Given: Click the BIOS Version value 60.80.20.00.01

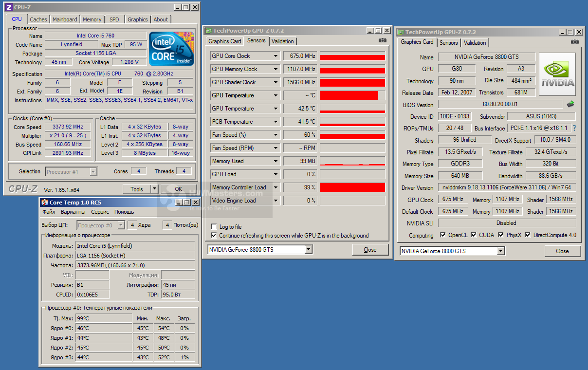Looking at the screenshot, I should pos(500,104).
